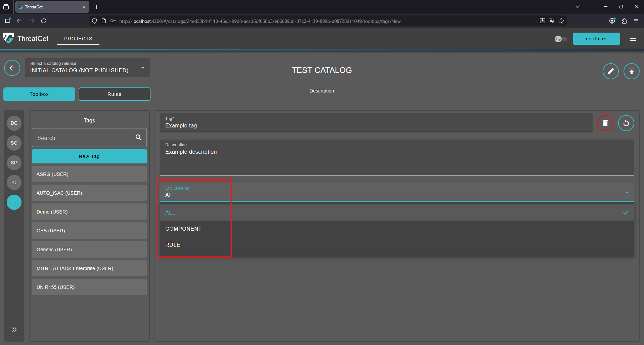The image size is (644, 345).
Task: Collapse the Exclusive for dropdown
Action: point(627,192)
